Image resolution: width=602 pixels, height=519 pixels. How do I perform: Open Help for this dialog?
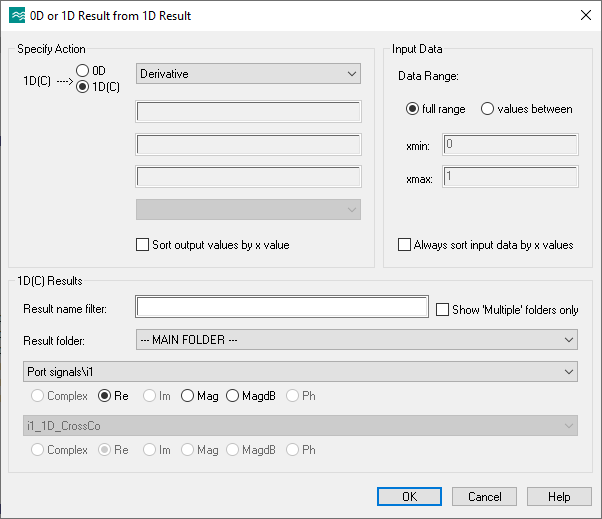[559, 496]
